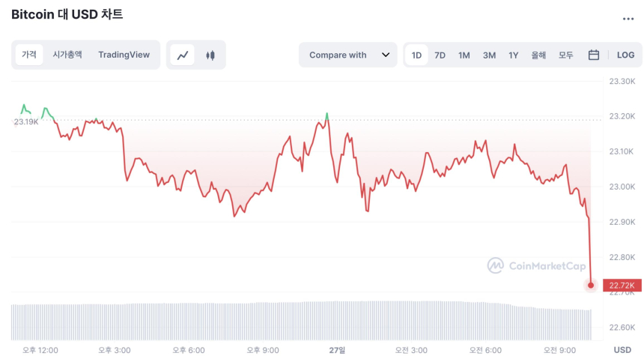Show 모두 all-time range
The height and width of the screenshot is (356, 644).
[565, 55]
